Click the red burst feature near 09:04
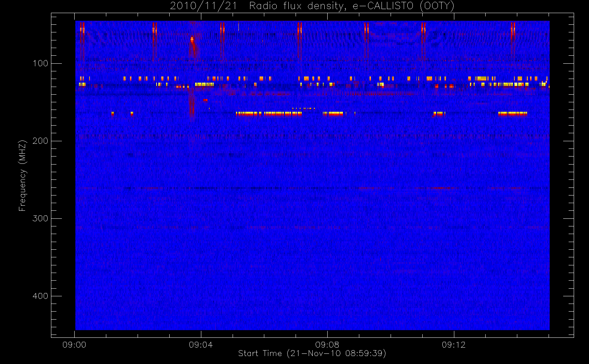The image size is (589, 364). [193, 45]
